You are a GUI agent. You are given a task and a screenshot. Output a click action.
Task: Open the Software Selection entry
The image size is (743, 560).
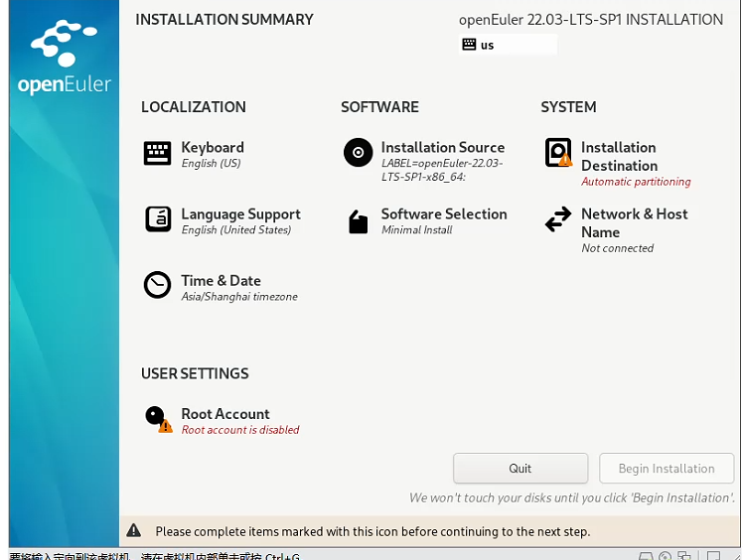(x=428, y=221)
